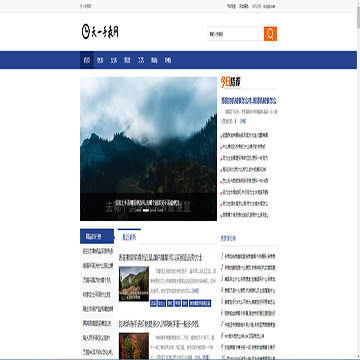Select the blue featured-recommendation tab in left sidebar

coord(97,237)
